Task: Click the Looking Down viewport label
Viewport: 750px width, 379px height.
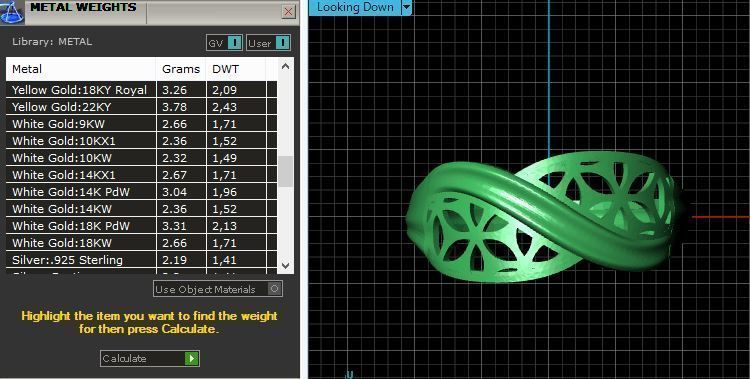Action: click(355, 7)
